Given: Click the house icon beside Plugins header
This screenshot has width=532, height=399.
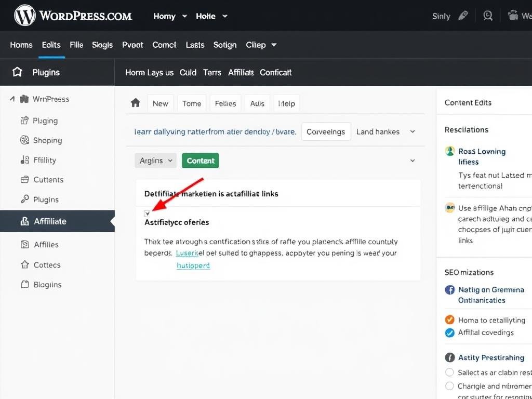Looking at the screenshot, I should tap(17, 72).
